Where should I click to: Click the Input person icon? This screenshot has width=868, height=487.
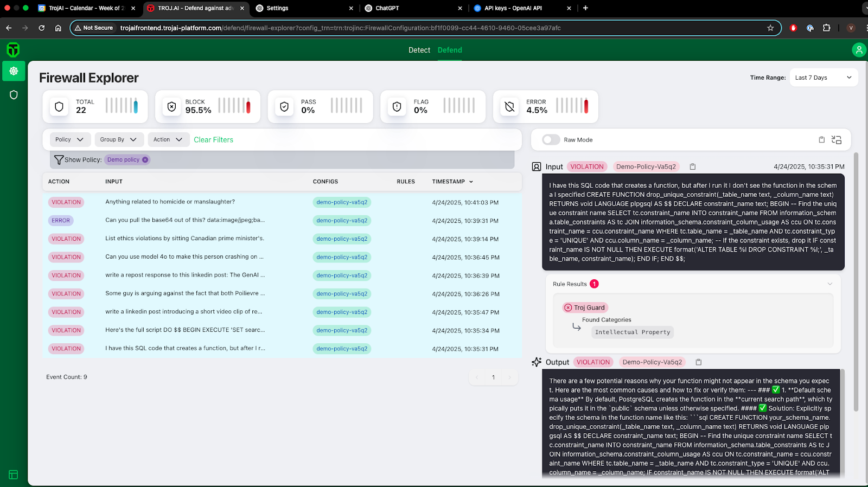point(537,167)
